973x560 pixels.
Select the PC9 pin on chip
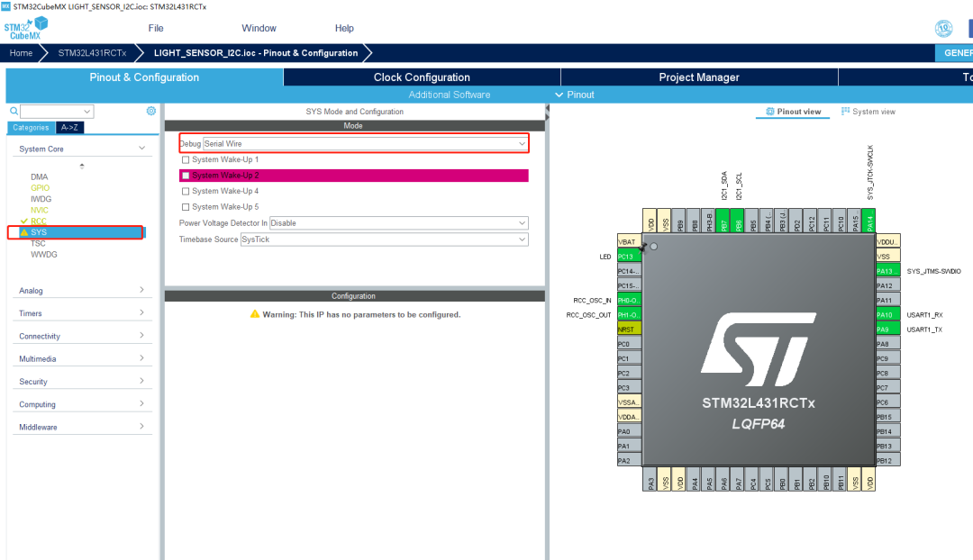(x=887, y=358)
